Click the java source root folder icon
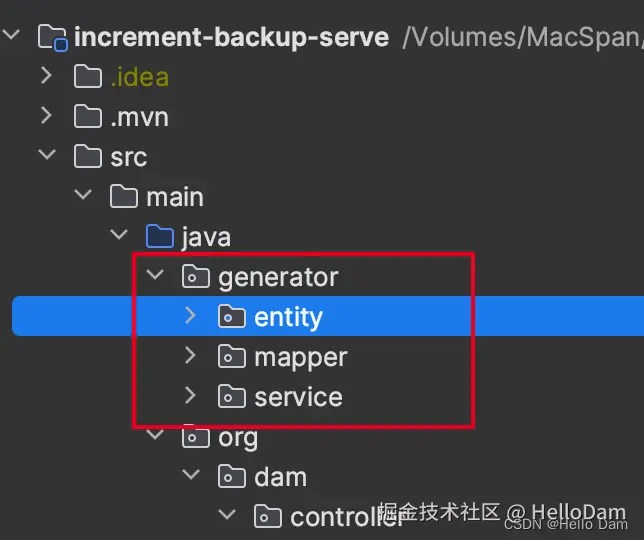This screenshot has height=540, width=644. click(x=160, y=237)
